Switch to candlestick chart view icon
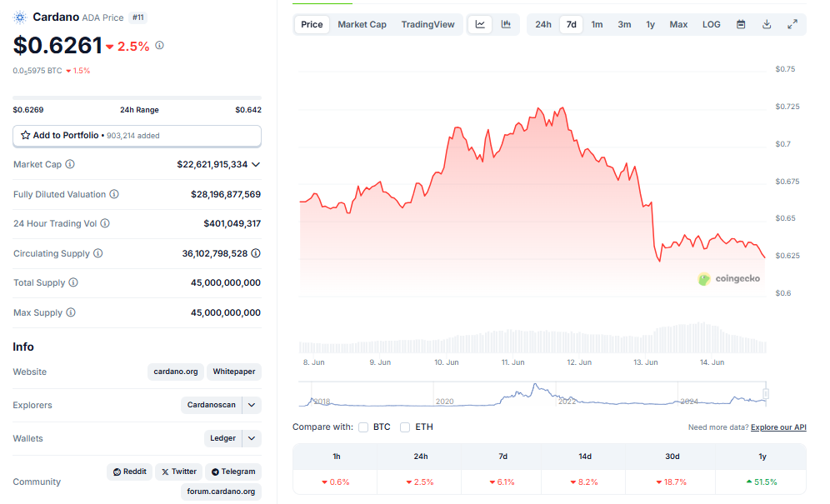Viewport: 830px width, 504px height. pyautogui.click(x=506, y=24)
